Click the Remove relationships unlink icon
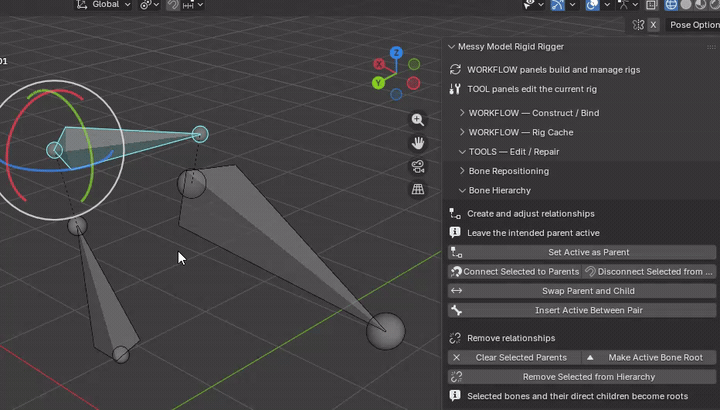Viewport: 720px width, 410px height. point(455,338)
